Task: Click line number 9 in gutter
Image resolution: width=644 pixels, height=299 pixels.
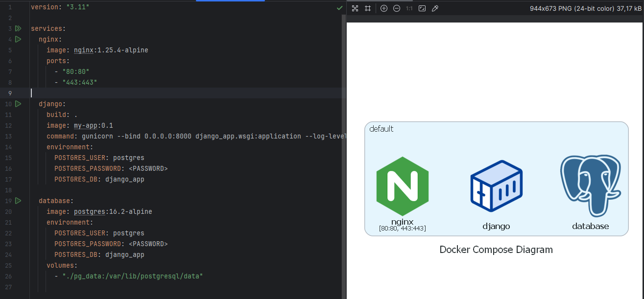Action: [x=9, y=93]
